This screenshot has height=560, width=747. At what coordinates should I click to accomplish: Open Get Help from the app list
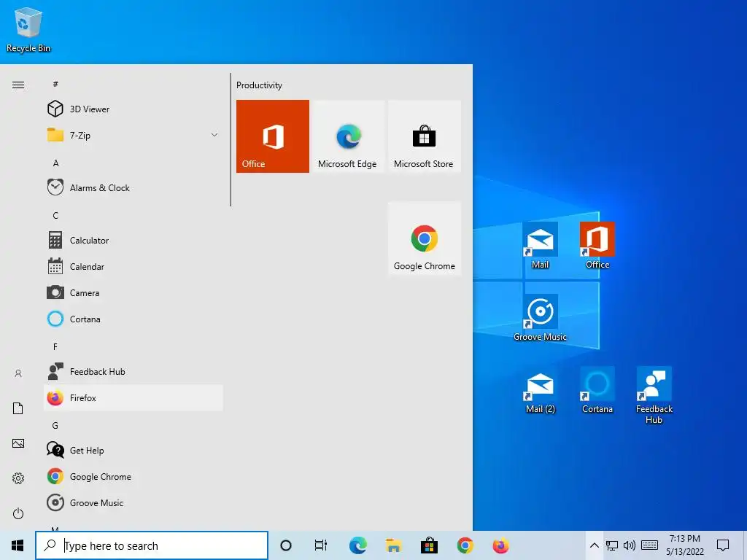[133, 450]
